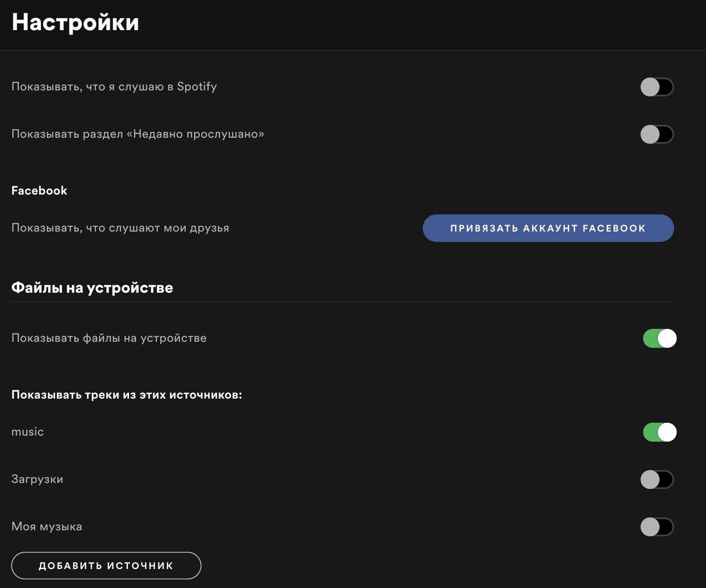Enable the Загрузки source switch
706x588 pixels.
657,480
